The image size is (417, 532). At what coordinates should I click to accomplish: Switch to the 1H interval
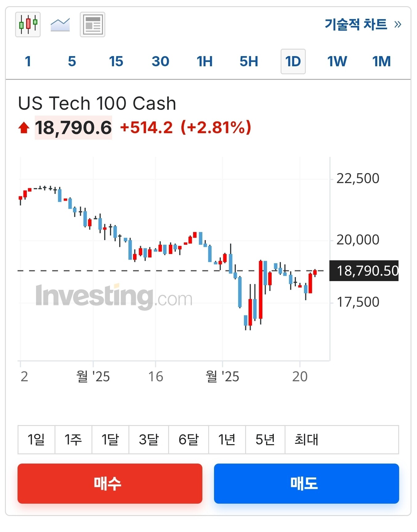click(x=204, y=61)
